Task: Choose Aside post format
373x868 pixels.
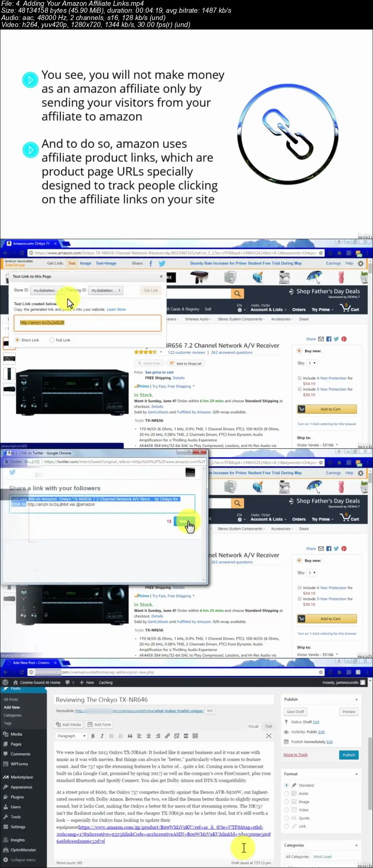Action: click(287, 793)
